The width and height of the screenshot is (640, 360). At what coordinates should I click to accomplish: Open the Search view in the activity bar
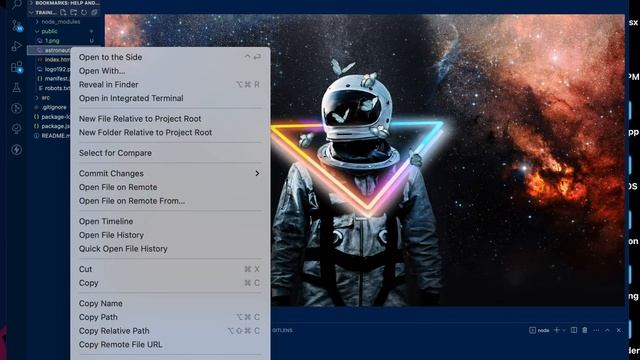point(17,4)
